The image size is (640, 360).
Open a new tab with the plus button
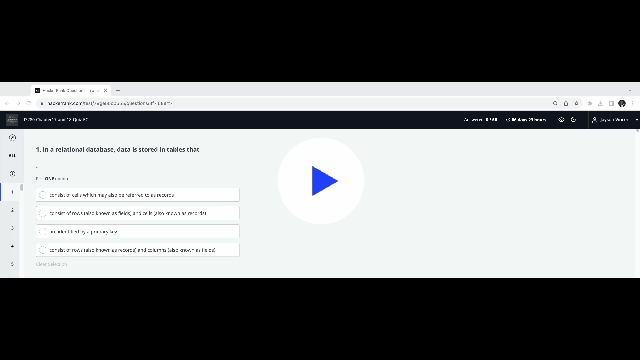(x=118, y=91)
